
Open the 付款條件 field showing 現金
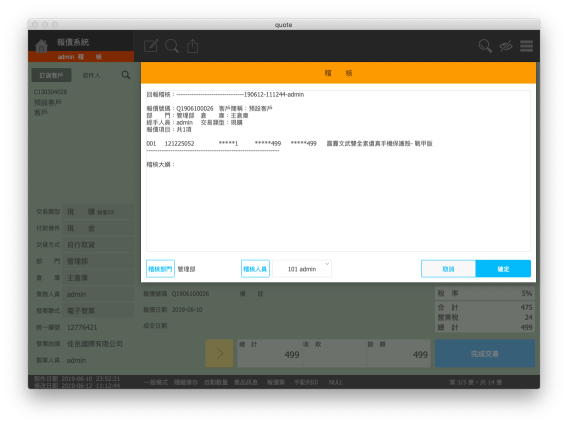tap(98, 228)
